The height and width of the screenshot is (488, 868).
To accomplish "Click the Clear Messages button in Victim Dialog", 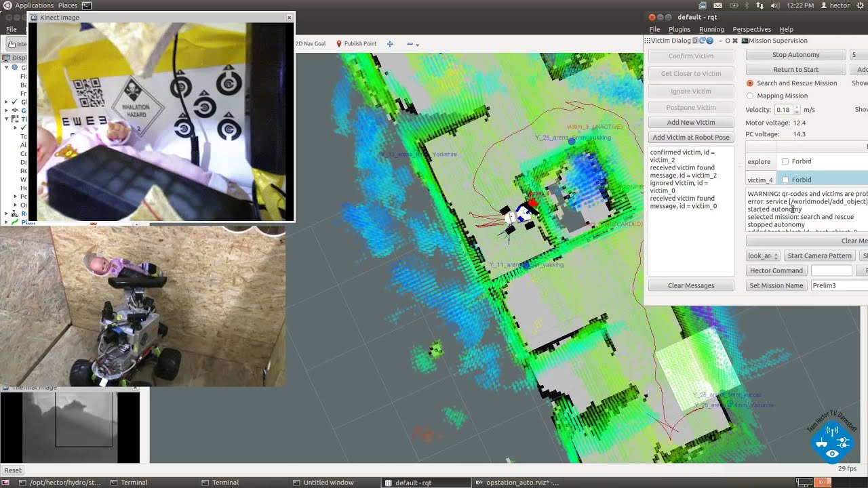I will [691, 285].
